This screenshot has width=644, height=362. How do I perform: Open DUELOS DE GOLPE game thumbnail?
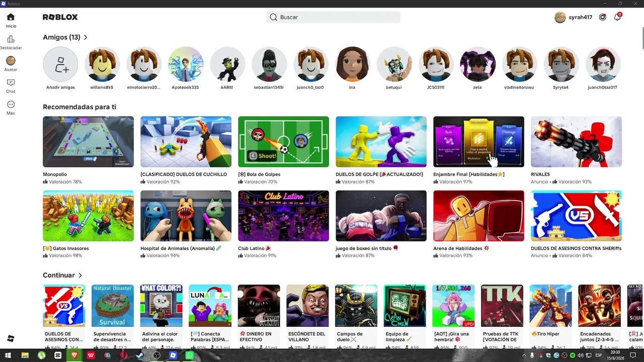381,142
